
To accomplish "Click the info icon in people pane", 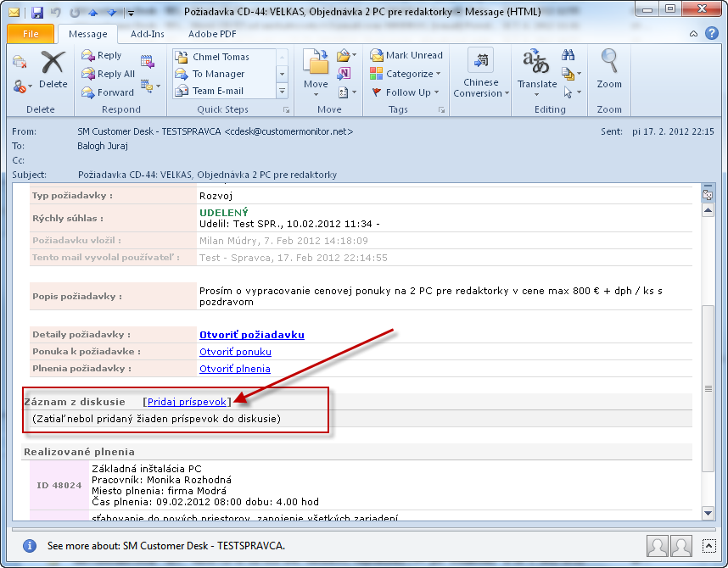I will (x=29, y=546).
